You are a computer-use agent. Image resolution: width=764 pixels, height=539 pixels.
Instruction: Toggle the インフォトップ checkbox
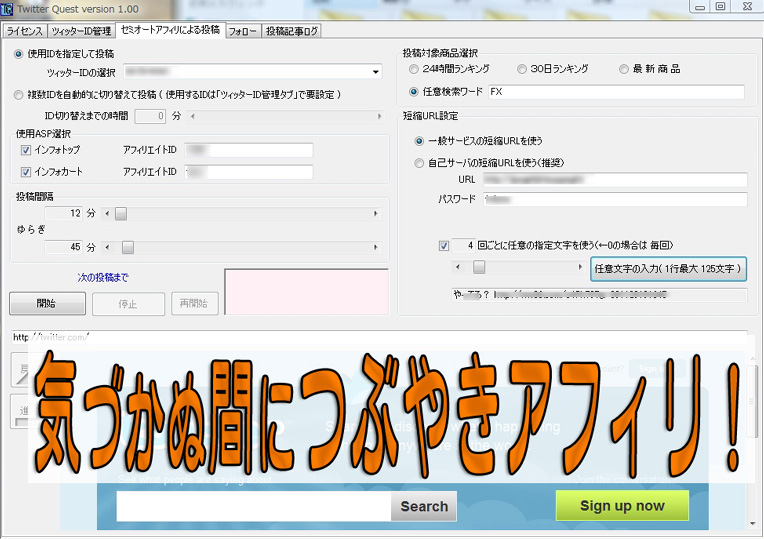point(26,150)
